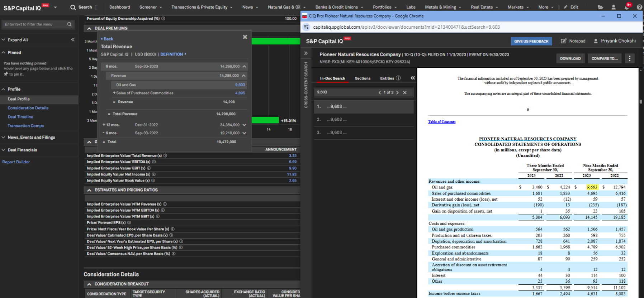Open the folder icon in top bar
Viewport: 644px width, 298px height.
(x=600, y=7)
